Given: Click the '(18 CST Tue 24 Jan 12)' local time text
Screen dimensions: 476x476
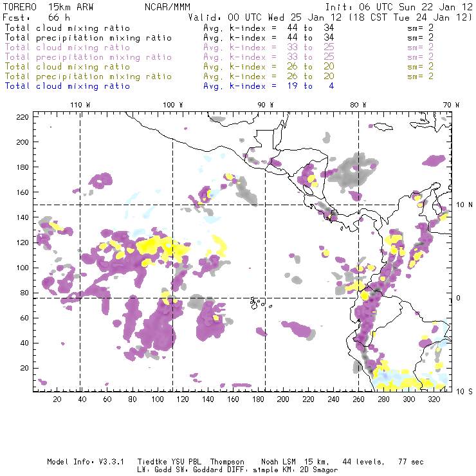Looking at the screenshot, I should coord(410,17).
